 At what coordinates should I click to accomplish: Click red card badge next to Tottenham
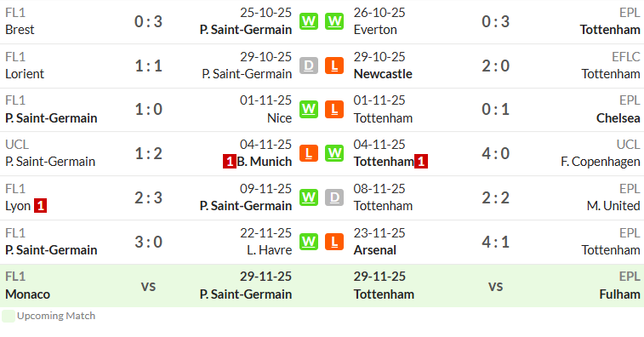421,162
